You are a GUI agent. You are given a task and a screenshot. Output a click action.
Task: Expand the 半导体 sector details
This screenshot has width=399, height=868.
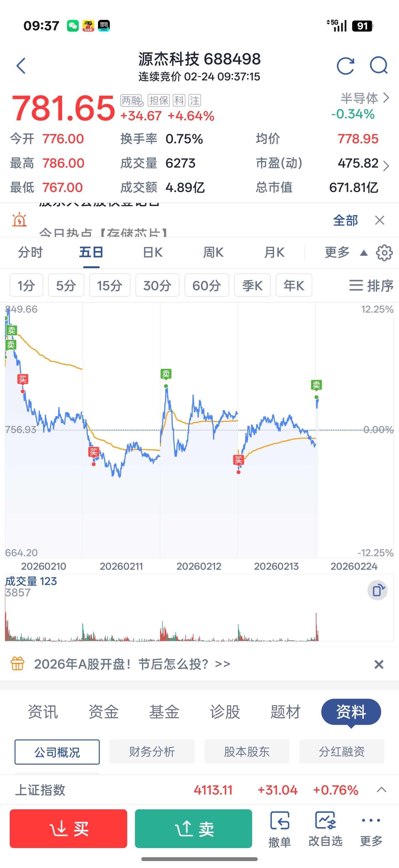(x=364, y=98)
